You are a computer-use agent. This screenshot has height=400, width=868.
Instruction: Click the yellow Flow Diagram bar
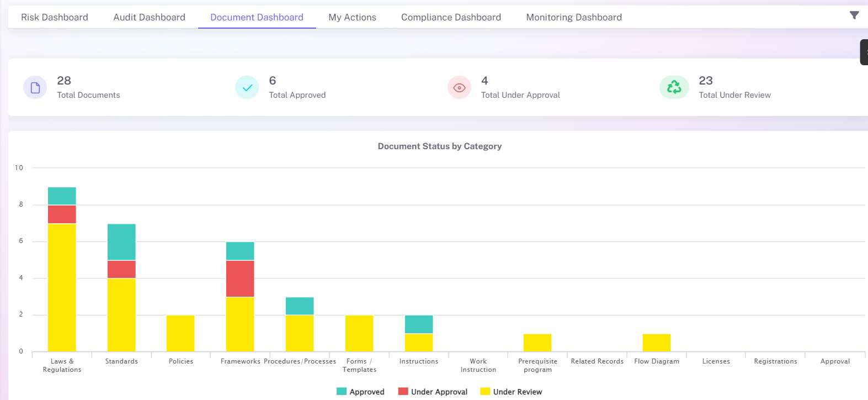tap(657, 343)
